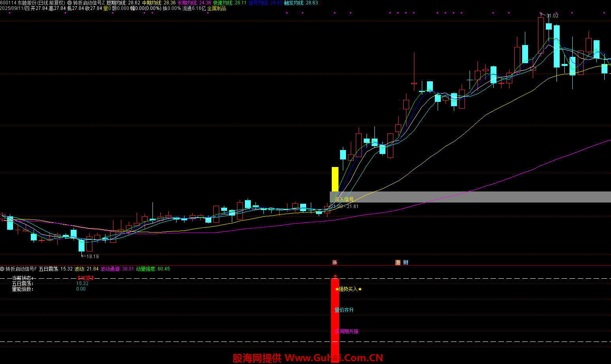Click the 转折启动信号Z indicator name

89,3
